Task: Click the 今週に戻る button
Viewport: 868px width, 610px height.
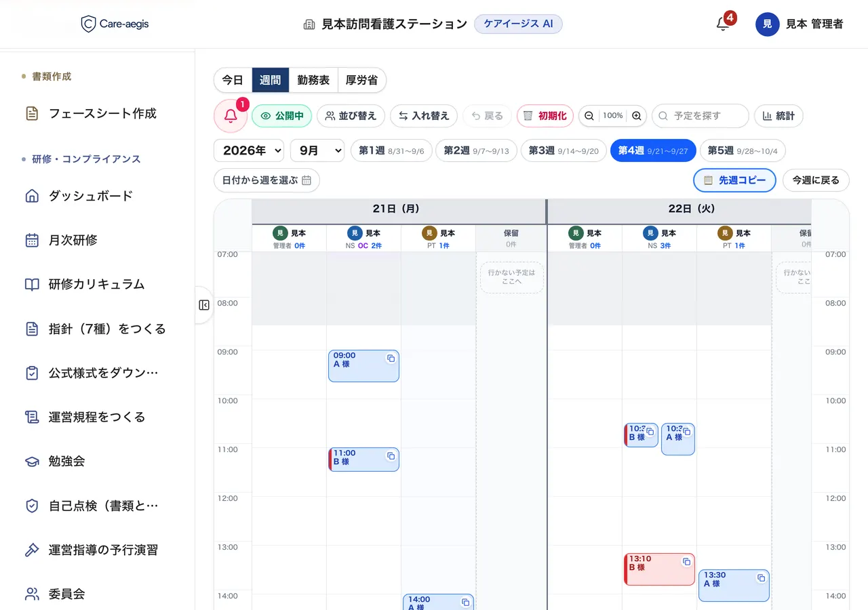Action: coord(816,180)
